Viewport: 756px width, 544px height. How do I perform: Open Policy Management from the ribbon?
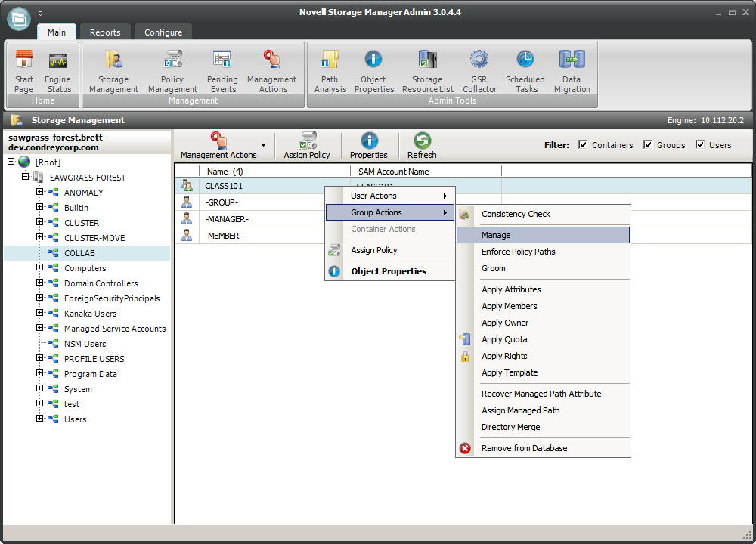pyautogui.click(x=172, y=72)
